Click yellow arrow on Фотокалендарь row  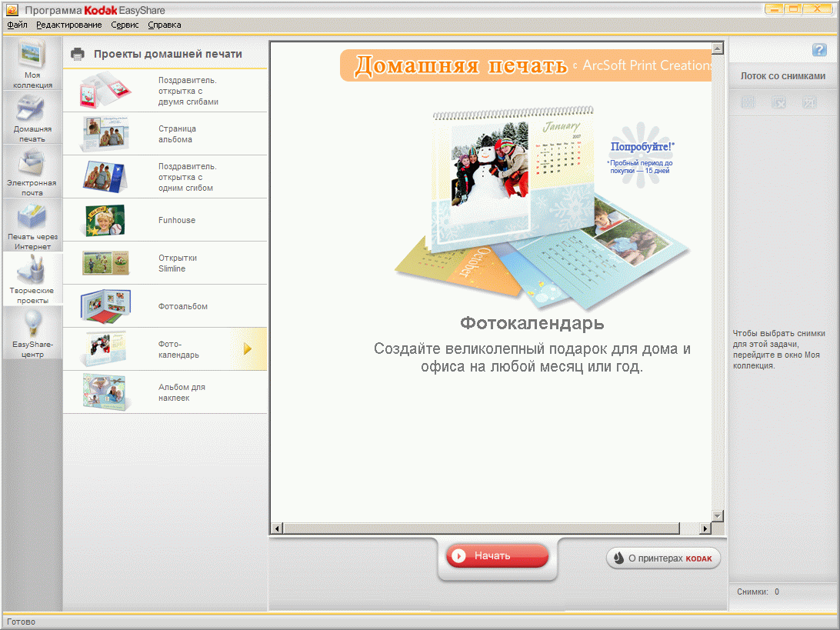pos(247,348)
